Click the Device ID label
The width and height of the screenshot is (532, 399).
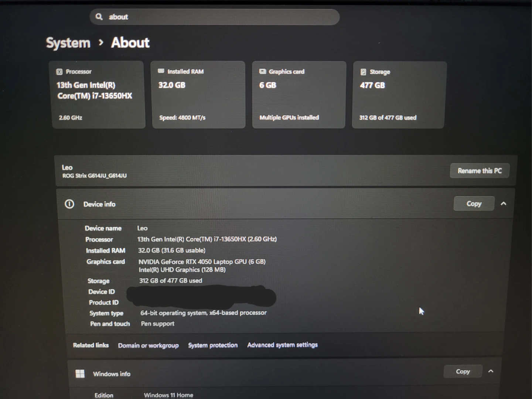pos(102,291)
